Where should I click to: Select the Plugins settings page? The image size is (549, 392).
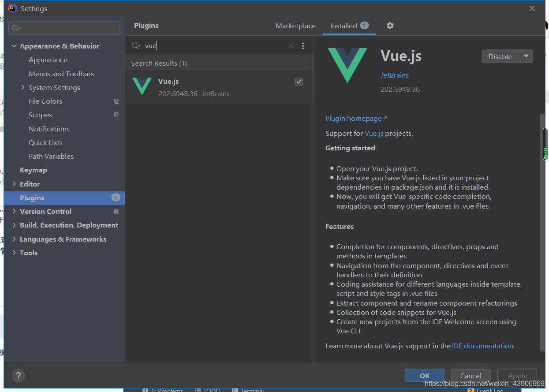(64, 198)
